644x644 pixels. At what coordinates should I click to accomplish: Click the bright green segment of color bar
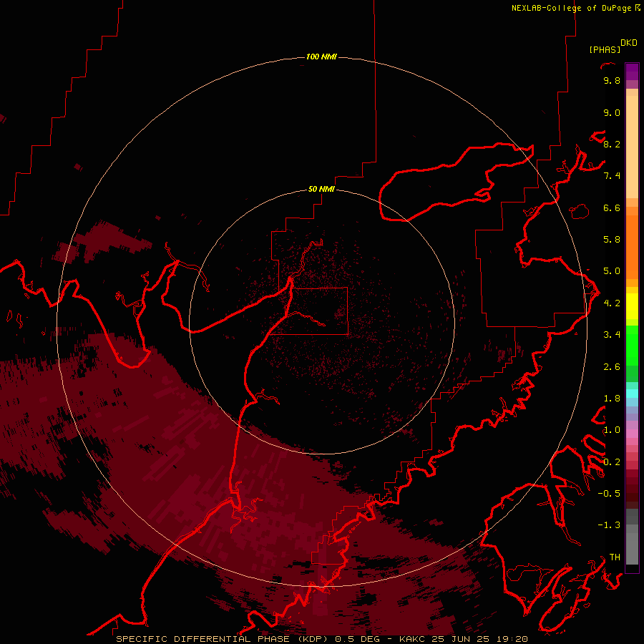tap(632, 345)
